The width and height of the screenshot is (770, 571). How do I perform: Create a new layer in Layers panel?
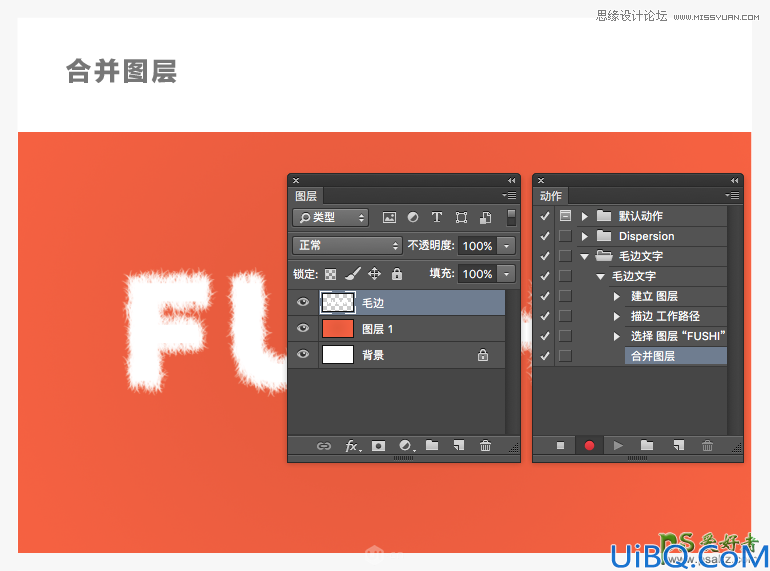click(x=459, y=445)
